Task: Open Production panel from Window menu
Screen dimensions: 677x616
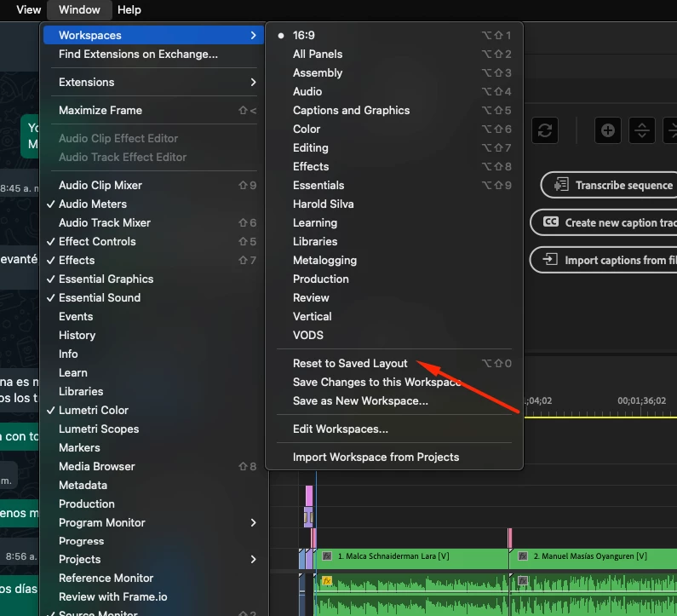Action: pyautogui.click(x=153, y=504)
